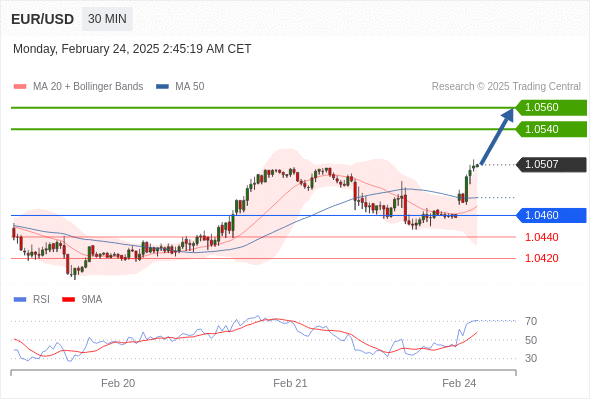Click the EUR/USD pair title
Image resolution: width=590 pixels, height=400 pixels.
[x=43, y=19]
